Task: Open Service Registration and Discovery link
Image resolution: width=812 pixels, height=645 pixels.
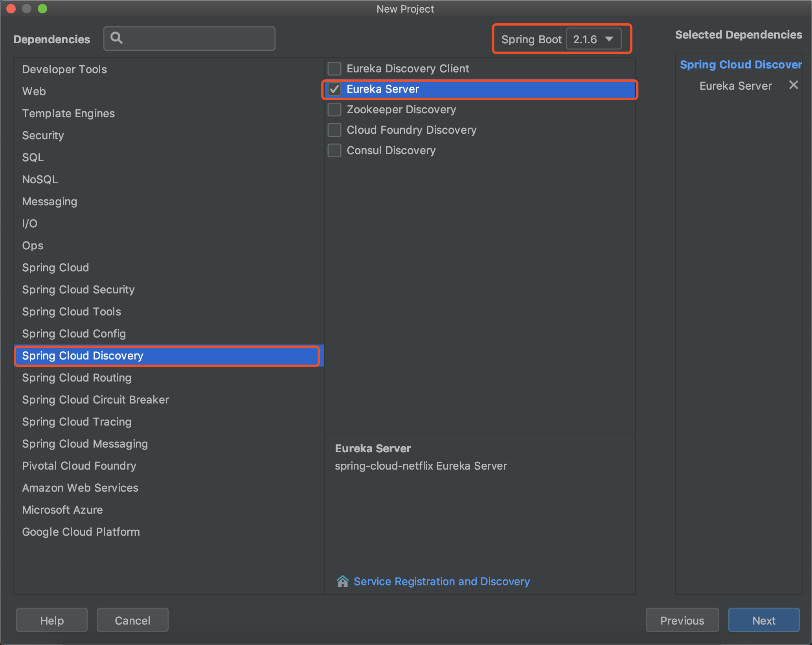Action: [442, 581]
